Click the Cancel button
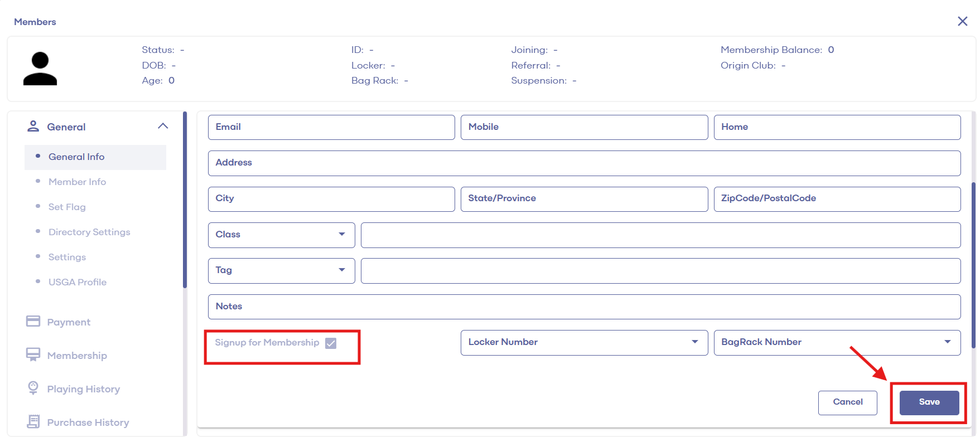This screenshot has height=442, width=980. [x=847, y=402]
